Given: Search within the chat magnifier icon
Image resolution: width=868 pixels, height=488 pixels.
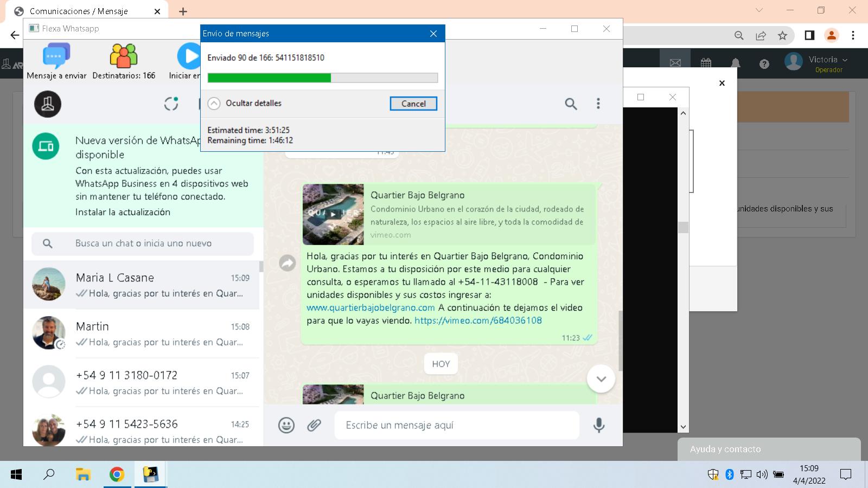Looking at the screenshot, I should [571, 104].
